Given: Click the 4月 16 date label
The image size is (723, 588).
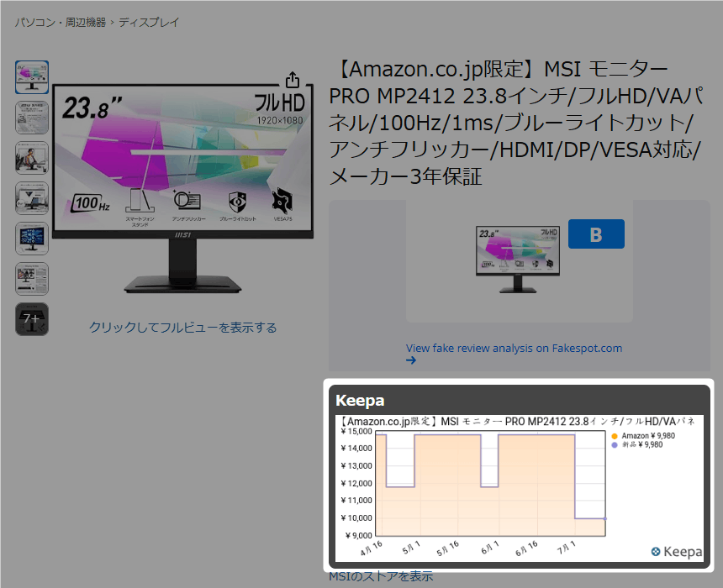Looking at the screenshot, I should tap(372, 549).
